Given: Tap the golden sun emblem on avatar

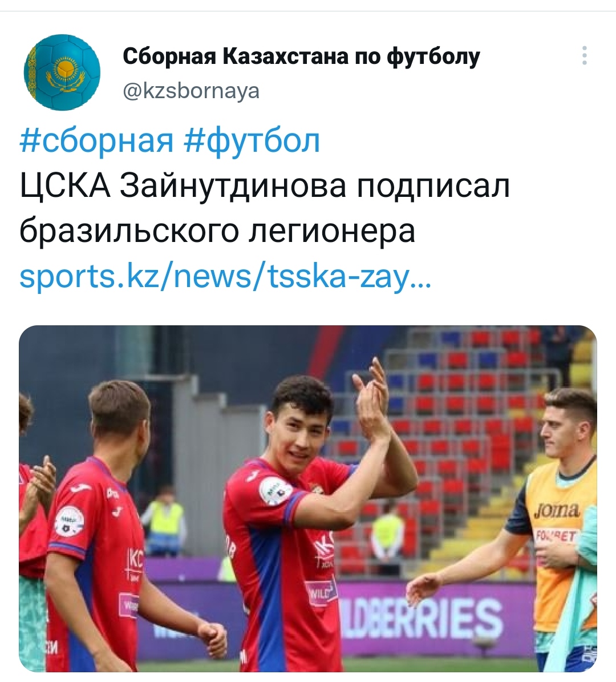Looking at the screenshot, I should point(63,69).
